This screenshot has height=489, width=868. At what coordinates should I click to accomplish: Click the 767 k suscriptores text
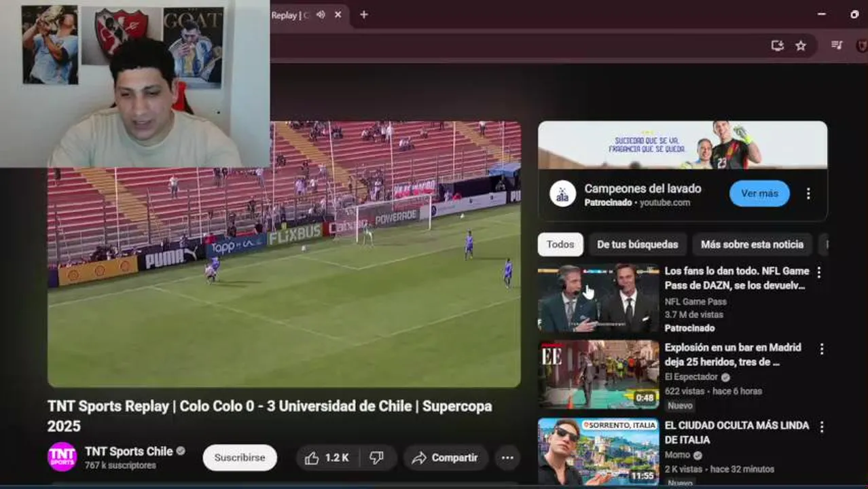tap(120, 465)
